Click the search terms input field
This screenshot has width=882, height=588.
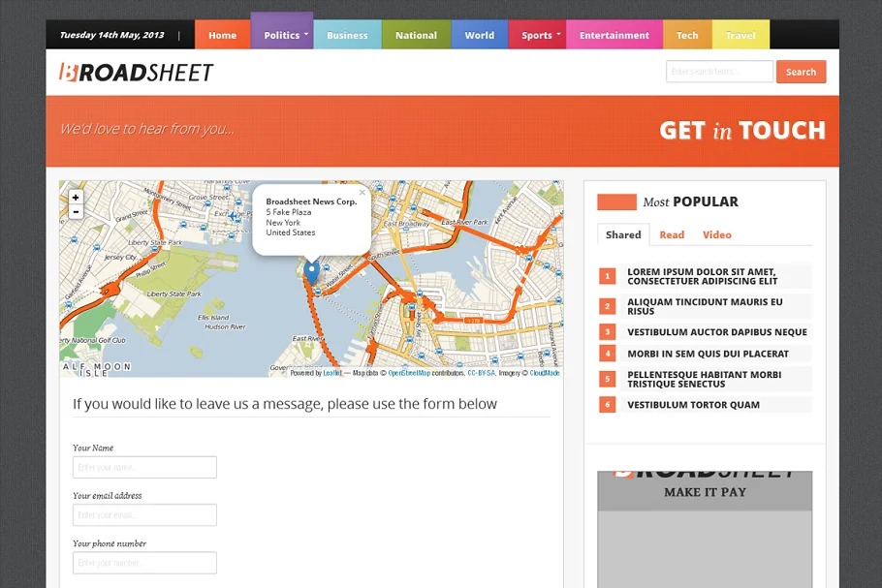coord(719,72)
